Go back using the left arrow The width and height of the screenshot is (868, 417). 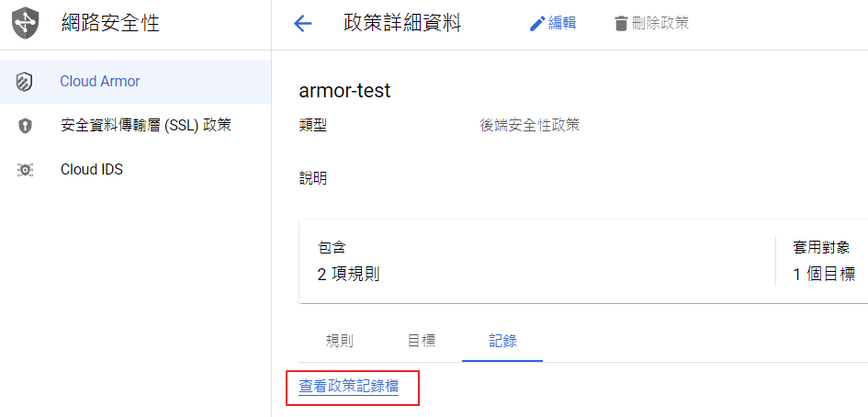pyautogui.click(x=303, y=24)
